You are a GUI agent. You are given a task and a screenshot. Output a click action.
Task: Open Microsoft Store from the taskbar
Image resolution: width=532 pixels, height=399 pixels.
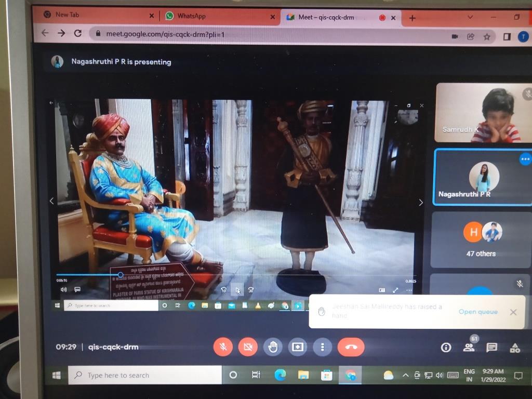[x=326, y=375]
